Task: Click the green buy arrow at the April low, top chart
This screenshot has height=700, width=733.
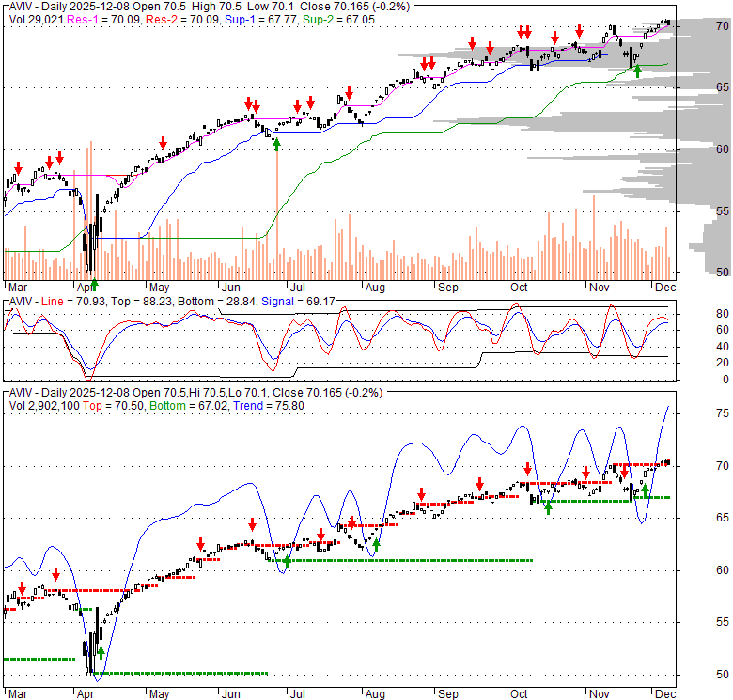Action: 94,283
